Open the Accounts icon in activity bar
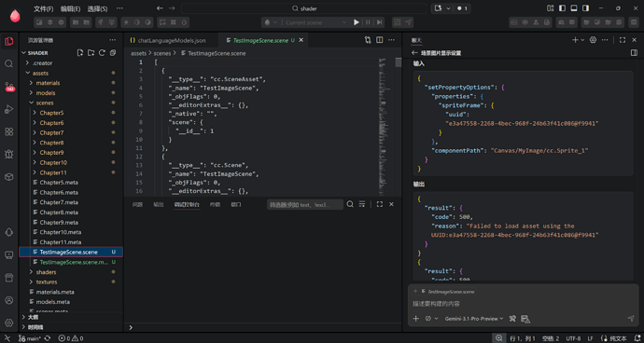 click(x=8, y=300)
